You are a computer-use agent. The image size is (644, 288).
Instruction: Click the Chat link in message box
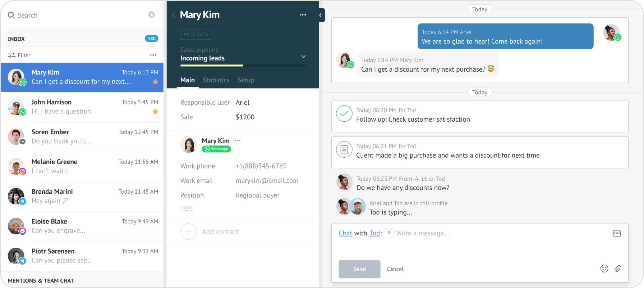[x=345, y=233]
